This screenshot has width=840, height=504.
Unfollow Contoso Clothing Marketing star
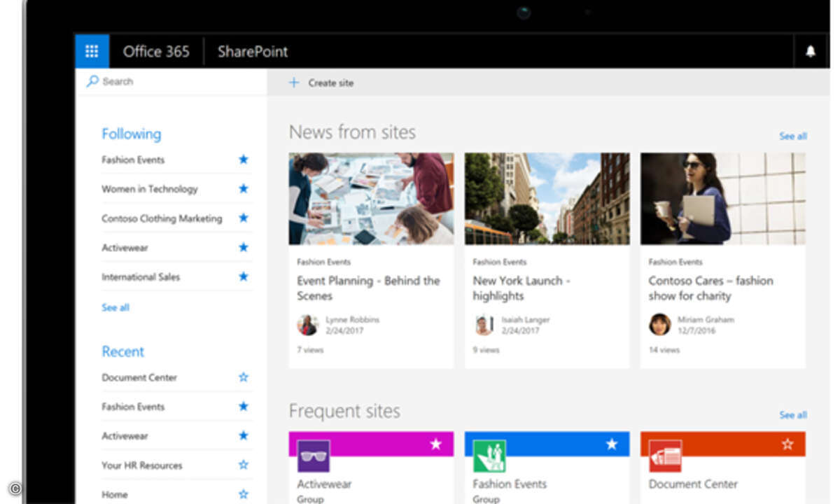click(244, 218)
